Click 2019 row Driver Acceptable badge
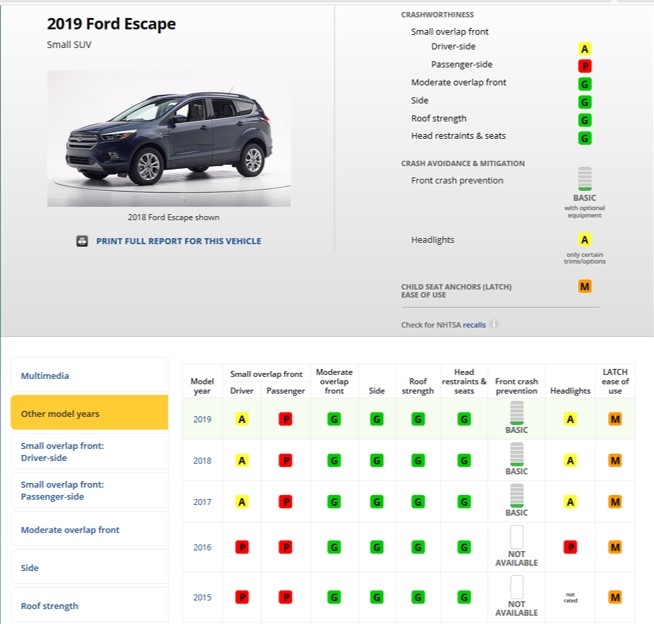 coord(242,419)
